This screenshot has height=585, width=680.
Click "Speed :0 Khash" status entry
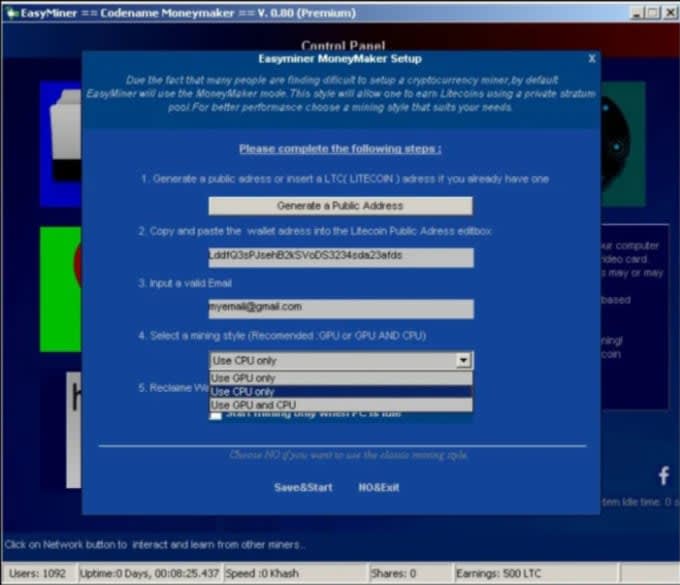[x=295, y=573]
